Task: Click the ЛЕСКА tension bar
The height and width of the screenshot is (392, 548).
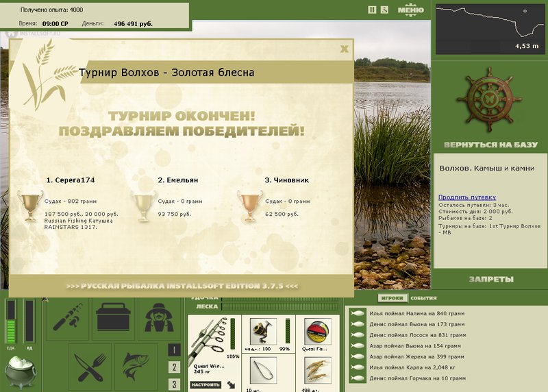Action: point(279,306)
